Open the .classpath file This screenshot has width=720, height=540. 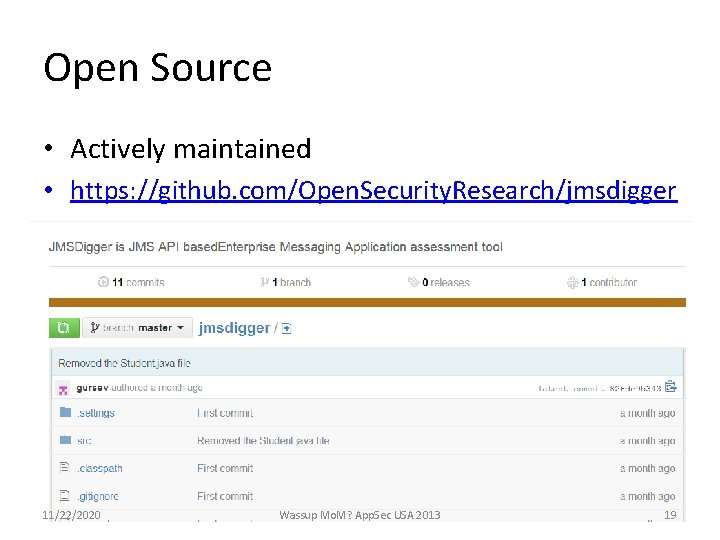pos(100,468)
